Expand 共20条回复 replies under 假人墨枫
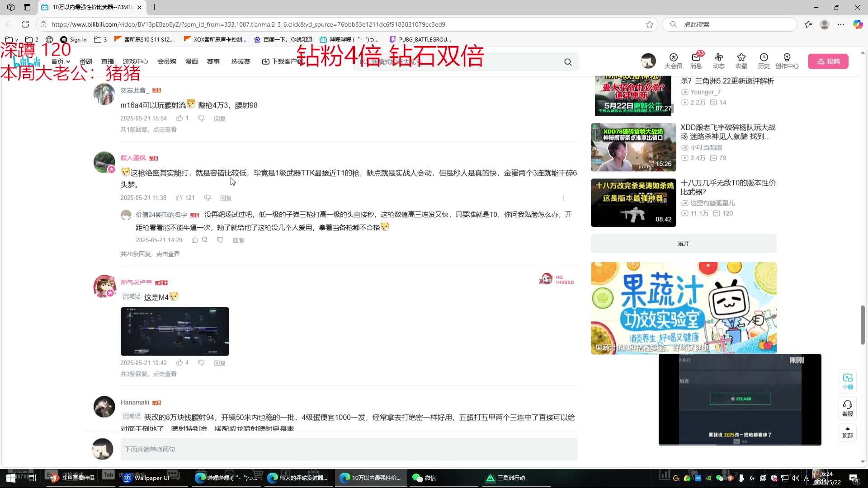Viewport: 868px width, 488px height. tap(150, 254)
